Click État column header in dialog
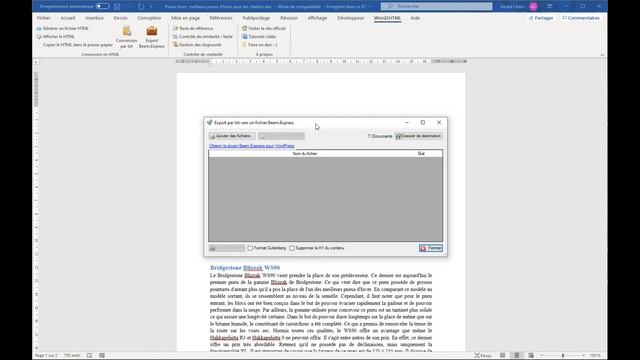 [421, 153]
